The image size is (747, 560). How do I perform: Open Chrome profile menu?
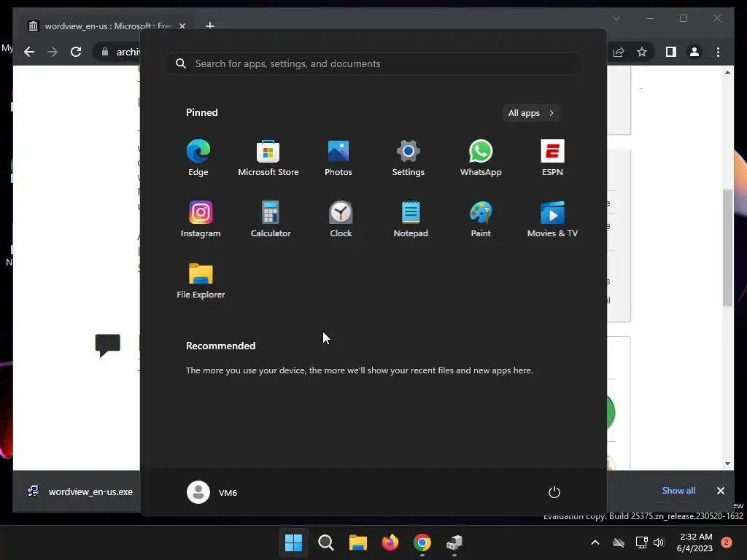(694, 52)
